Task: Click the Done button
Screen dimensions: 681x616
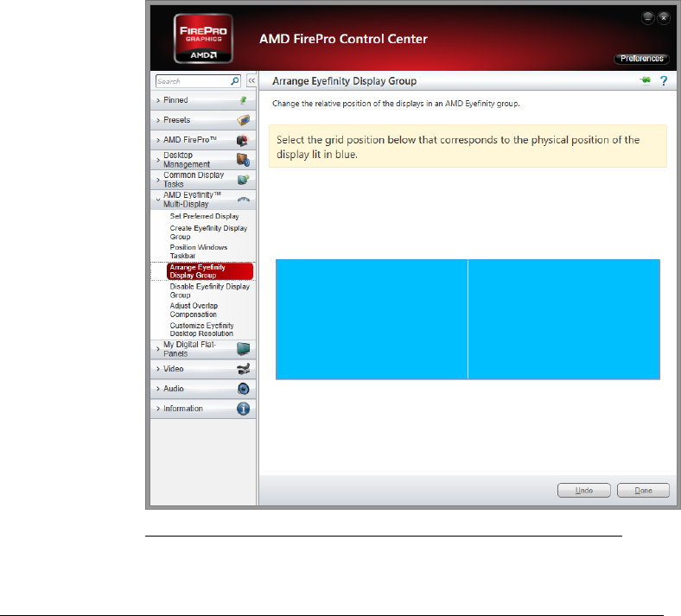Action: click(x=643, y=490)
